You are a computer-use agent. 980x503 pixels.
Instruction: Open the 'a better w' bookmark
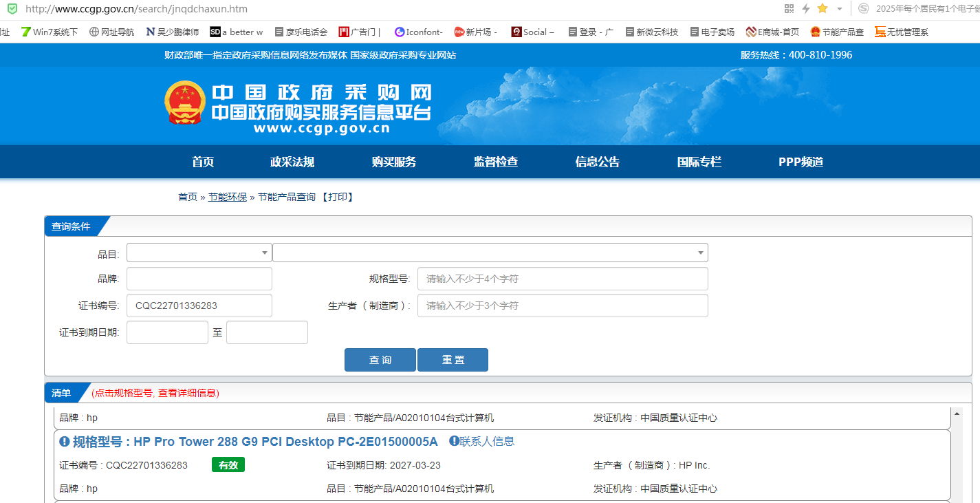[x=237, y=32]
